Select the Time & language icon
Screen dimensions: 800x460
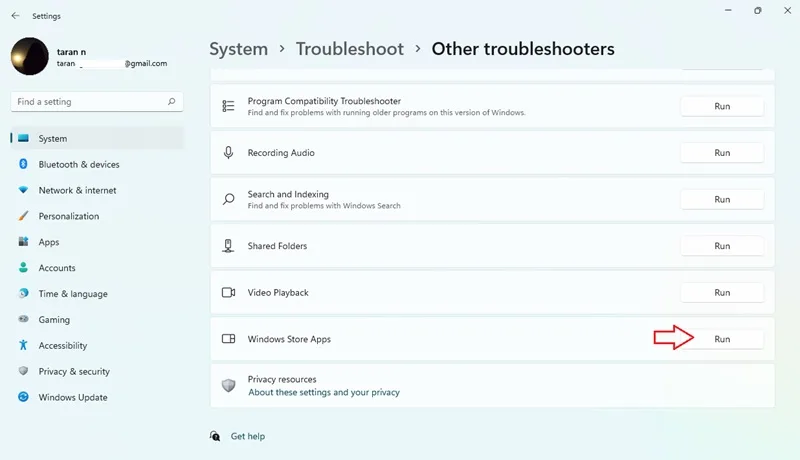coord(23,293)
